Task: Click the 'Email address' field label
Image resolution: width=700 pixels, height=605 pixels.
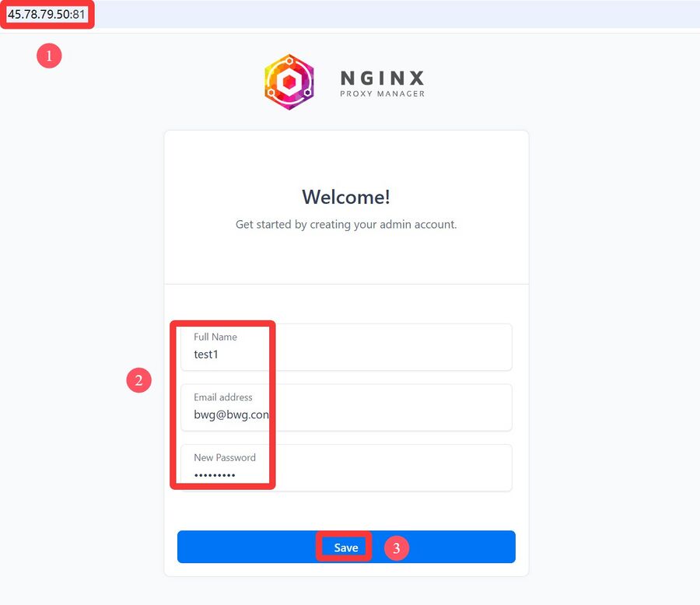Action: click(x=222, y=397)
